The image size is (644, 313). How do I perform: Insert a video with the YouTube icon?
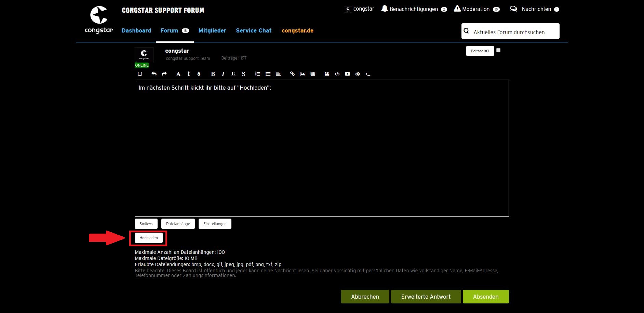point(347,74)
